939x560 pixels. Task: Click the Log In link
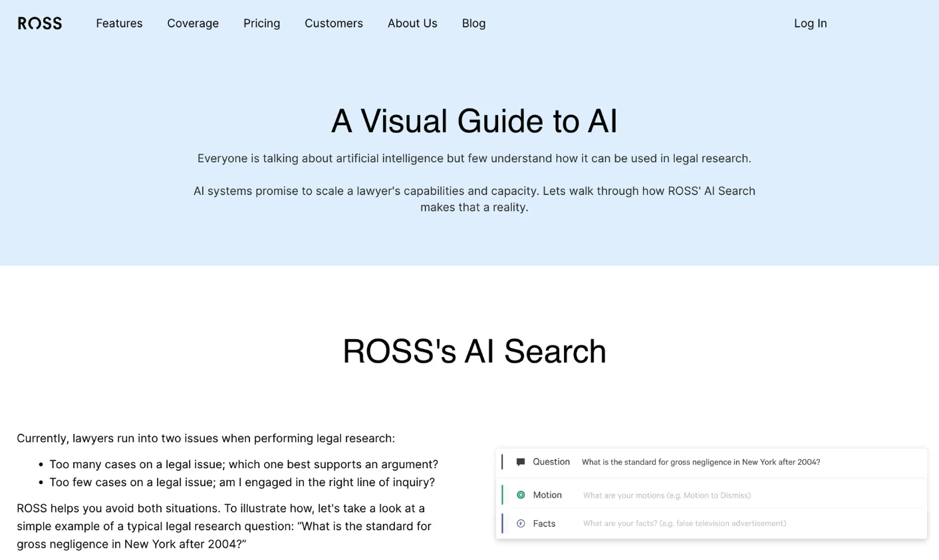(810, 23)
